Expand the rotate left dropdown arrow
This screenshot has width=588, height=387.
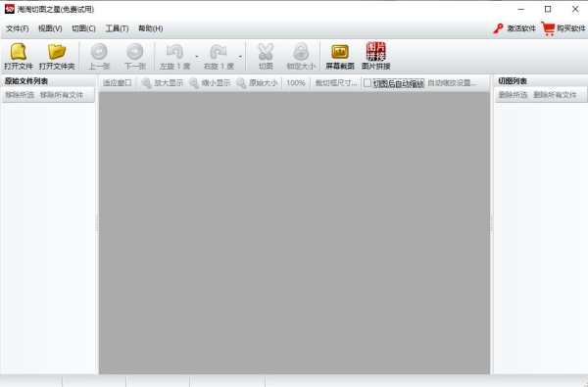pos(197,57)
